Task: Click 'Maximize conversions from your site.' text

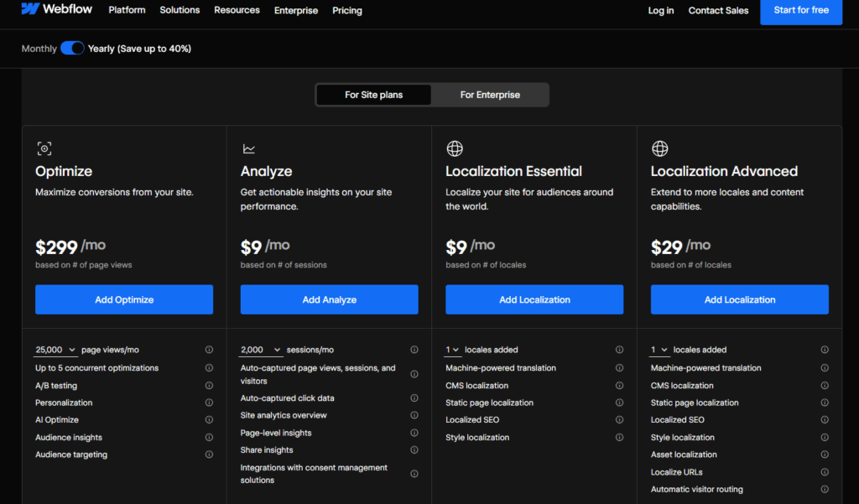Action: point(114,192)
